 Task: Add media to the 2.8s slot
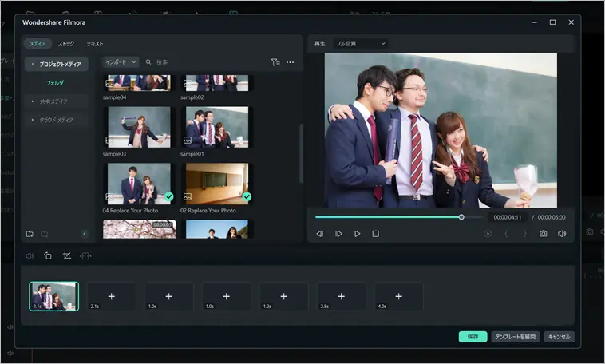click(x=342, y=296)
